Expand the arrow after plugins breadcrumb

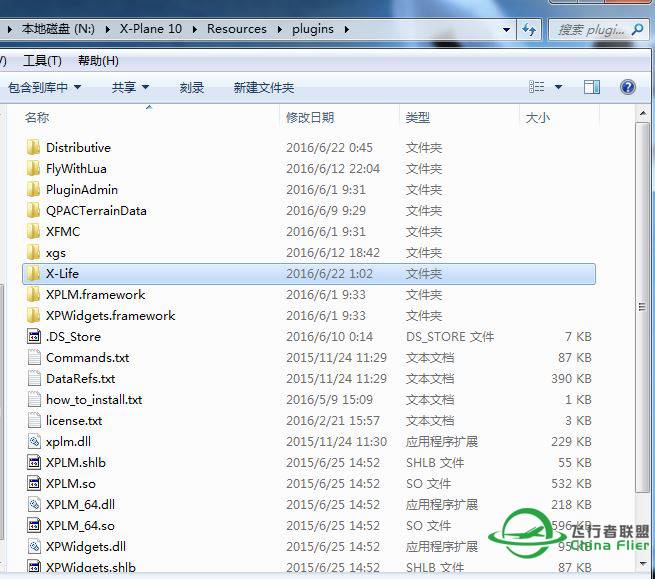pos(347,29)
